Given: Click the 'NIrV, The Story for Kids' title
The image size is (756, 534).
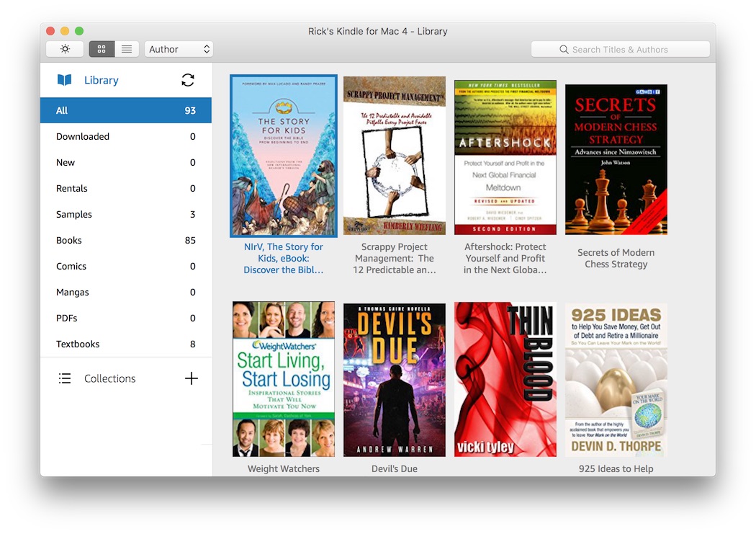Looking at the screenshot, I should (x=284, y=259).
